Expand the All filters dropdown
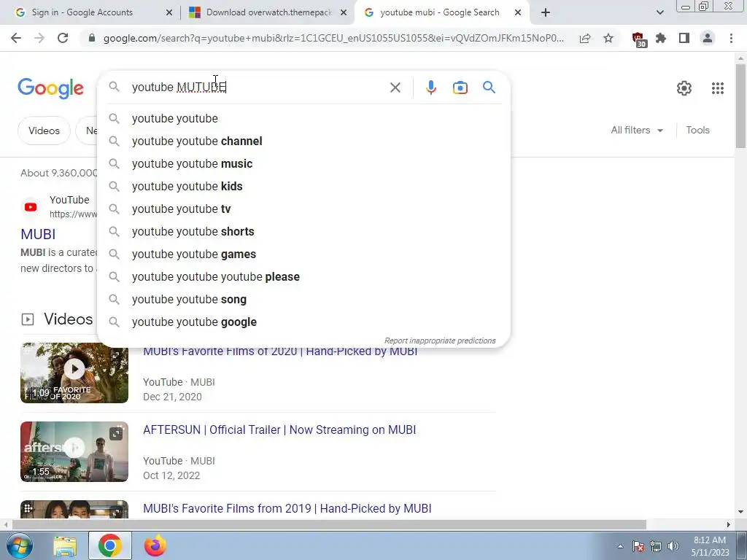This screenshot has width=747, height=560. (x=637, y=130)
